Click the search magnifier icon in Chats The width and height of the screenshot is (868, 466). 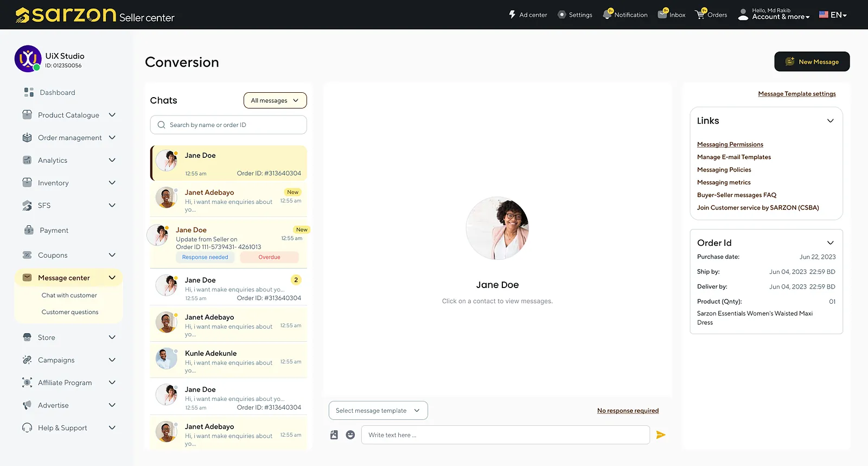click(x=161, y=125)
